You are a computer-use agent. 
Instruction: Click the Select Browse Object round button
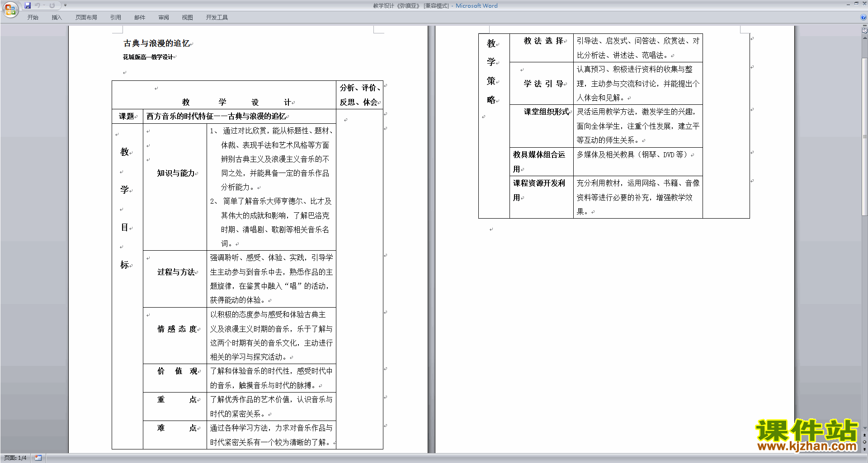pyautogui.click(x=865, y=442)
